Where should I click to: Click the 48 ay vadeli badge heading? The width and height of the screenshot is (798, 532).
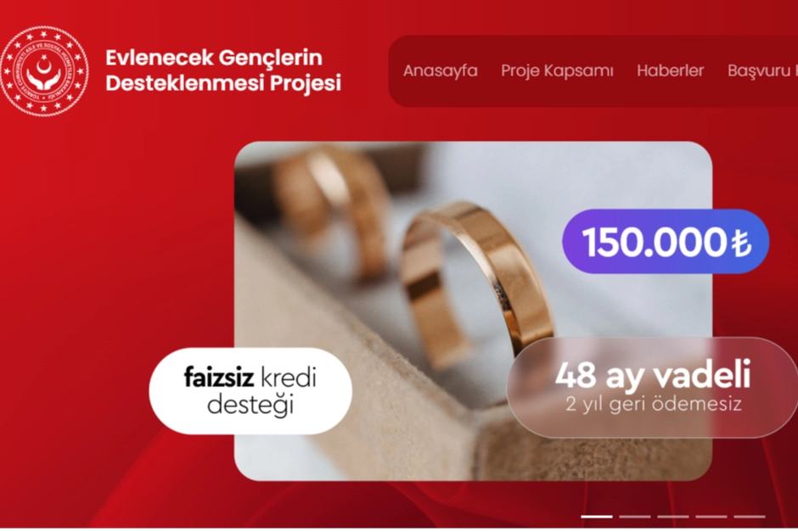(653, 375)
